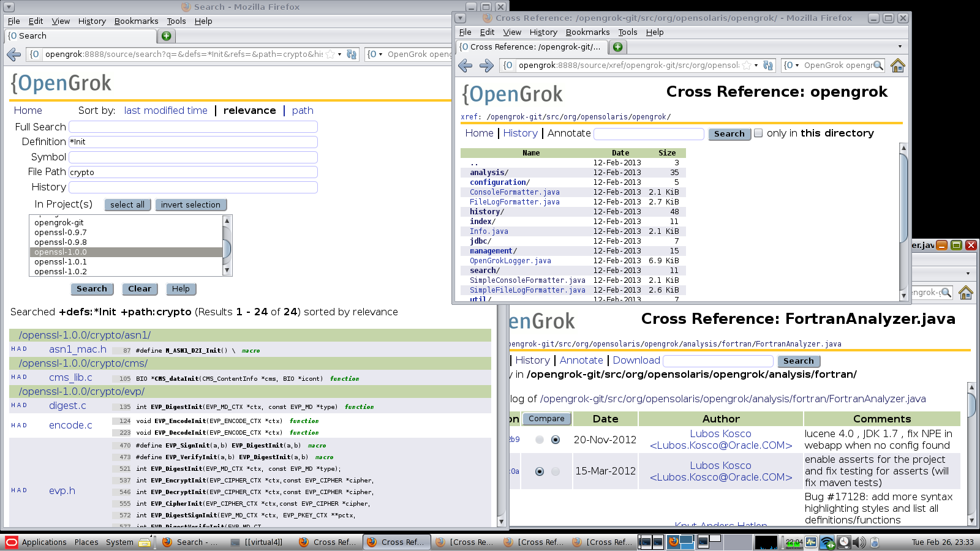This screenshot has width=980, height=551.
Task: Enable the 'only in this directory' checkbox
Action: (758, 133)
